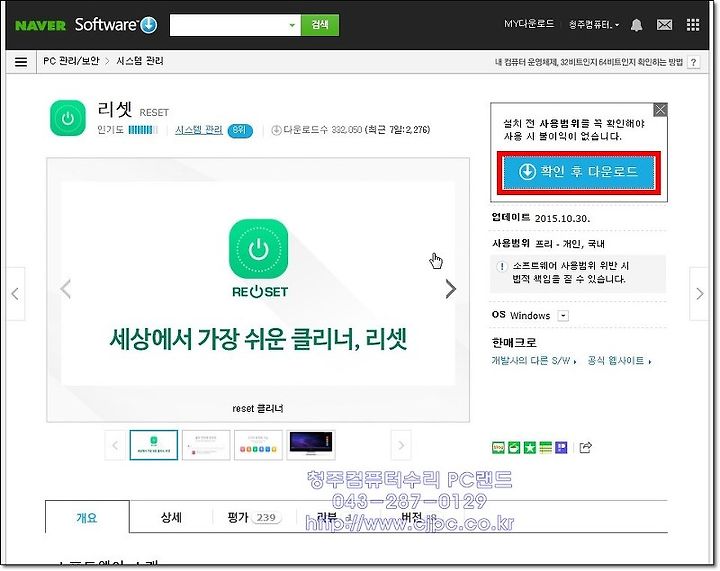Viewport: 720px width, 571px height.
Task: Open Naver Software home via download logo
Action: tap(116, 24)
